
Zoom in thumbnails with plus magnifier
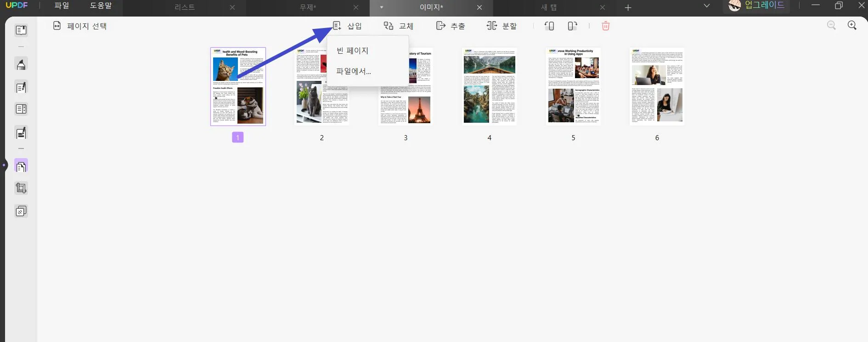852,25
